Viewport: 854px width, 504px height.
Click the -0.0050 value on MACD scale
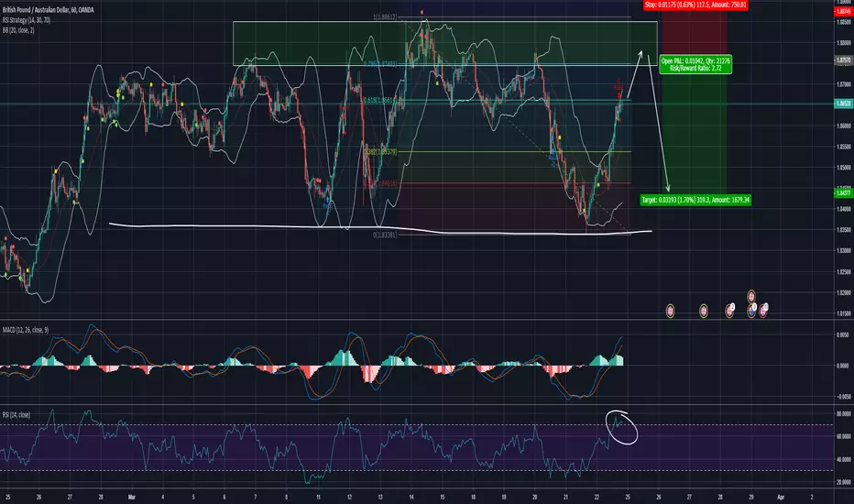click(x=843, y=397)
